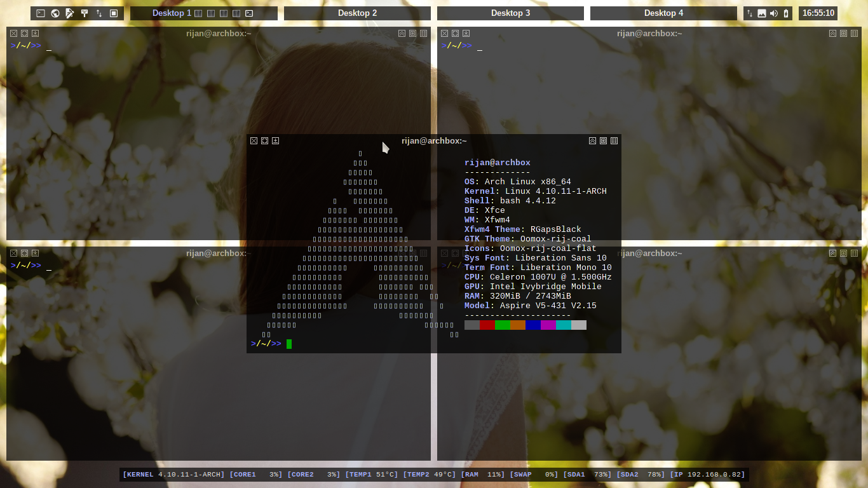The width and height of the screenshot is (868, 488).
Task: Click the 'OS: Arch Linux x86_64' line
Action: pos(518,182)
